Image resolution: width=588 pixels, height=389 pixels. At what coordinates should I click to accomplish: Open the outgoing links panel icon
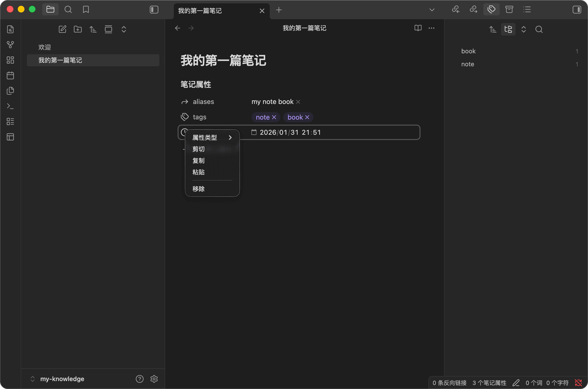pos(474,10)
